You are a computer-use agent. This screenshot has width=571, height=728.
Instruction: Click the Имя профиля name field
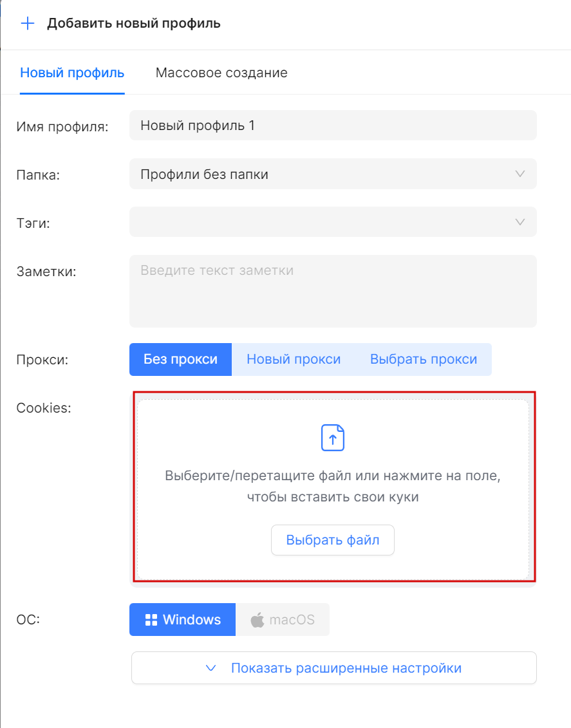click(333, 125)
